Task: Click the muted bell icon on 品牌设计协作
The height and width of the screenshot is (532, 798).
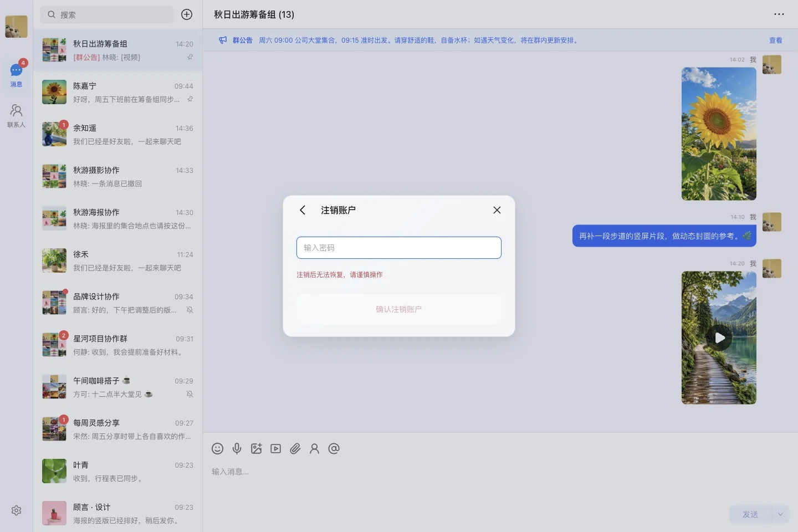Action: (x=190, y=310)
